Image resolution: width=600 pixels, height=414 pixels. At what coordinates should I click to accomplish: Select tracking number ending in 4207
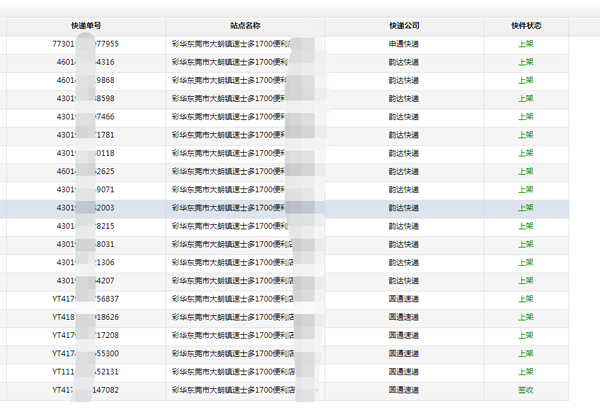click(x=86, y=280)
